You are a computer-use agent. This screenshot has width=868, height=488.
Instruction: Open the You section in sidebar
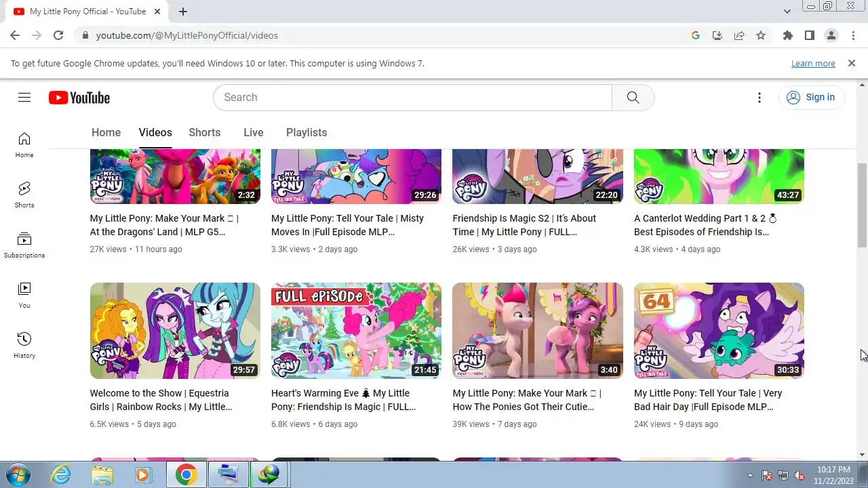point(24,296)
